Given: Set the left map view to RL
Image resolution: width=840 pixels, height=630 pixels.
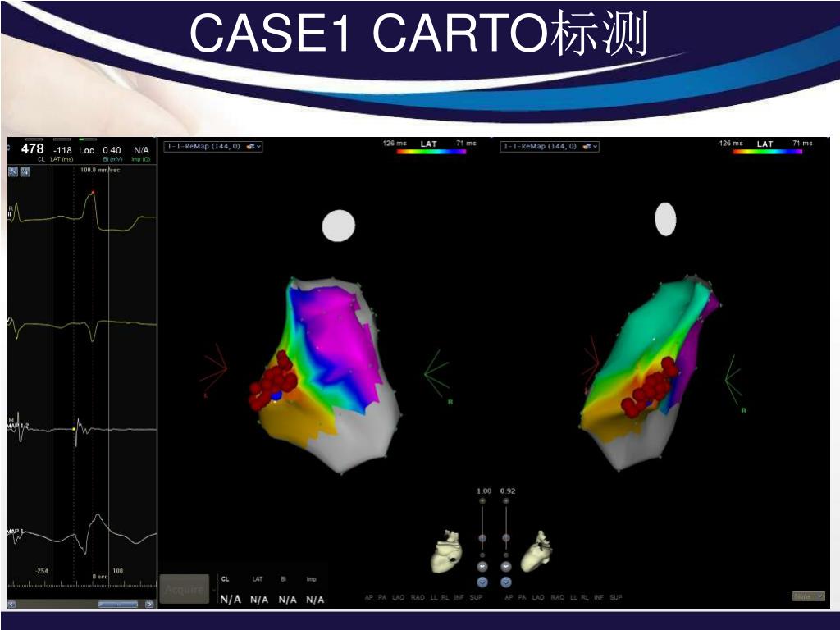Looking at the screenshot, I should pos(445,597).
